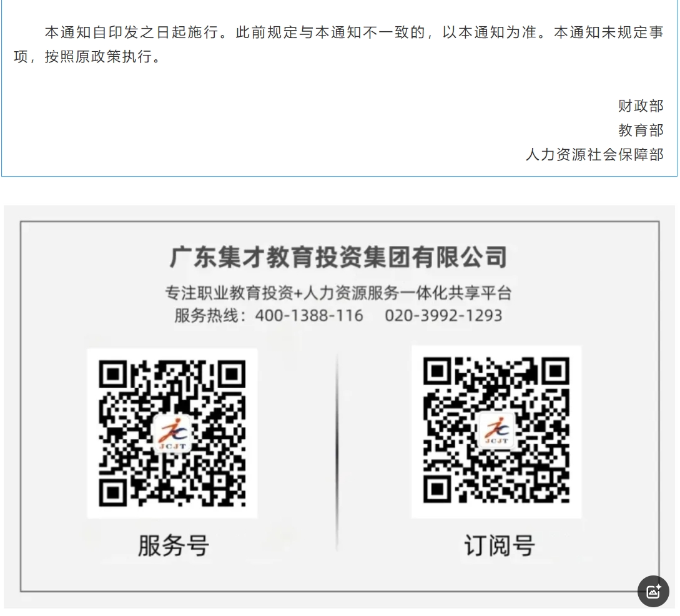Click the paragraph starting 本通知自印发之日起施行
Image resolution: width=680 pixels, height=616 pixels.
click(338, 44)
